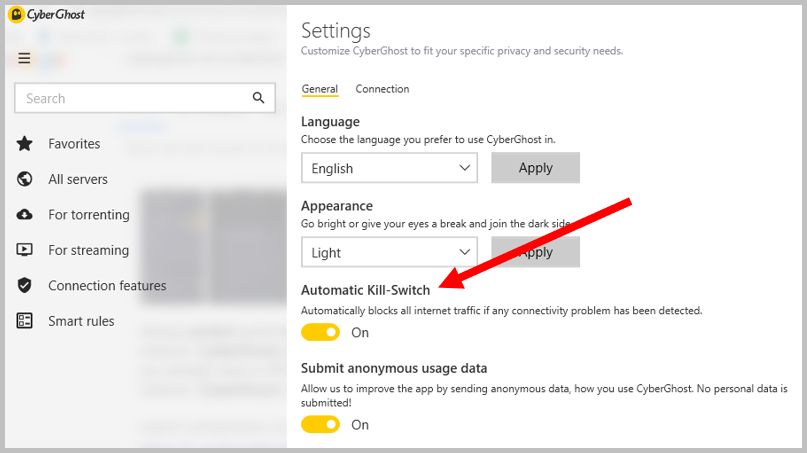The width and height of the screenshot is (807, 453).
Task: Focus the Search input field
Action: click(x=145, y=98)
